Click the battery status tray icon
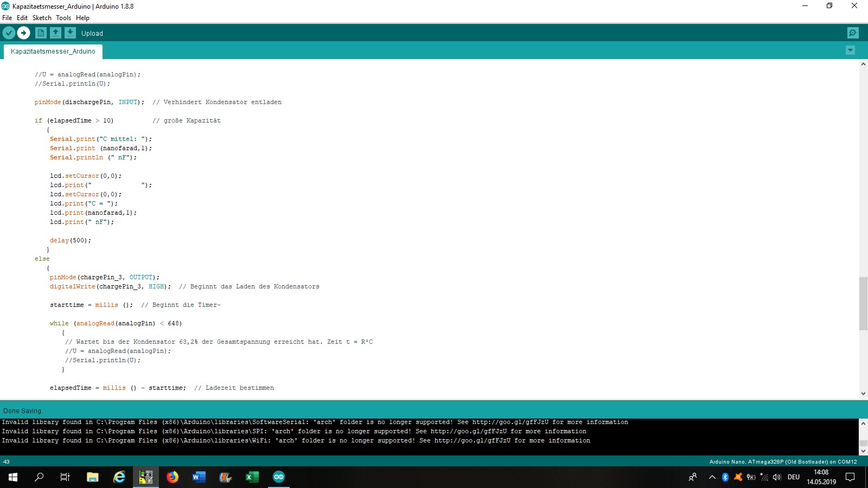 coord(751,477)
